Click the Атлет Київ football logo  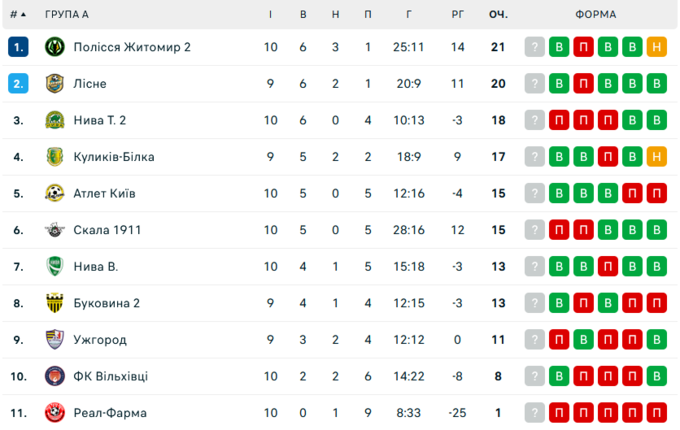[54, 193]
